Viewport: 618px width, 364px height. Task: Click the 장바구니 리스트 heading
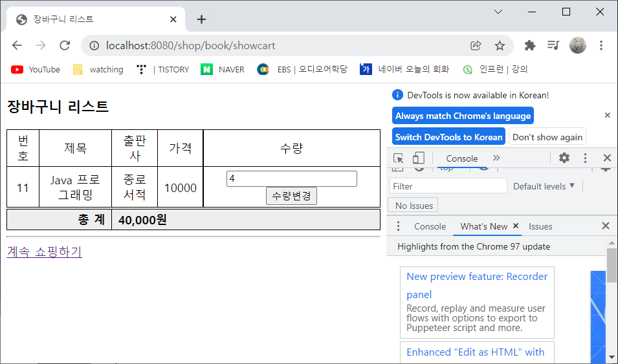click(58, 107)
